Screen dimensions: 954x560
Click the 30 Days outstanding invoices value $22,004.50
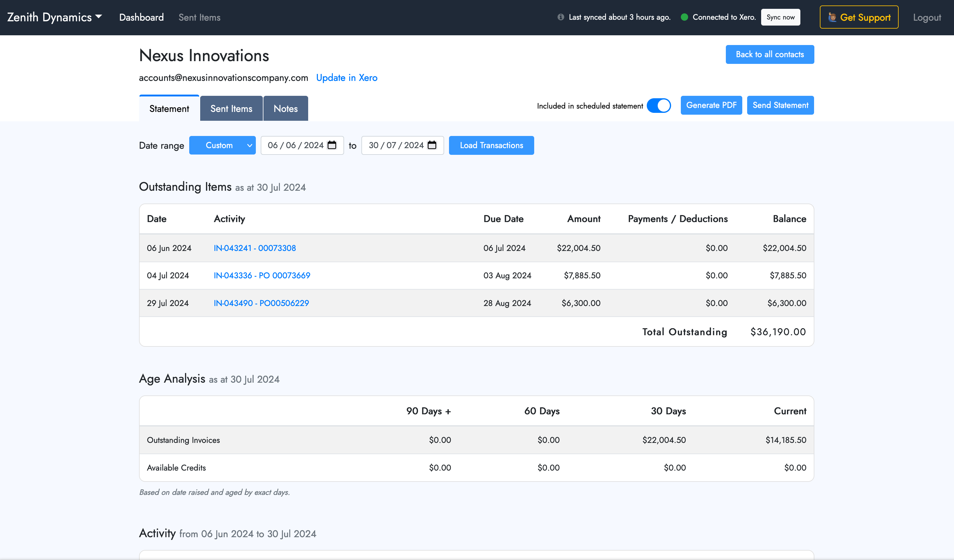(x=664, y=440)
